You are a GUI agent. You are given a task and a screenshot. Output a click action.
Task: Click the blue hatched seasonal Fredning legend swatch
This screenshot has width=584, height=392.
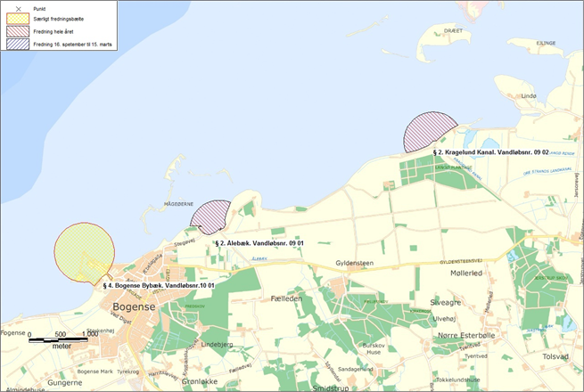[x=19, y=45]
